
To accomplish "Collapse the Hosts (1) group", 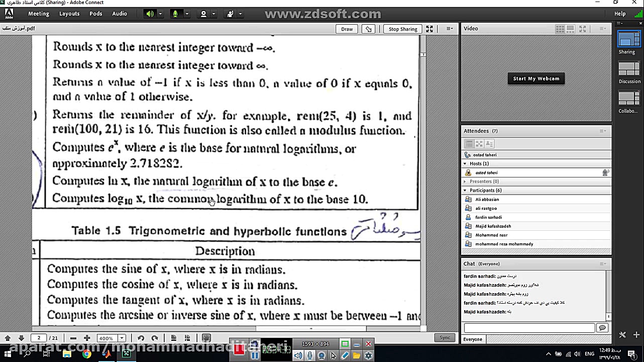I will [x=465, y=164].
